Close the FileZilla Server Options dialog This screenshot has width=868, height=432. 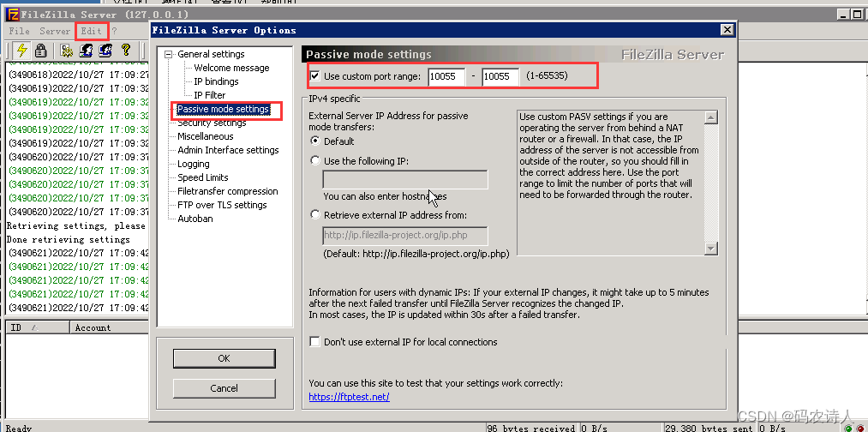(727, 30)
